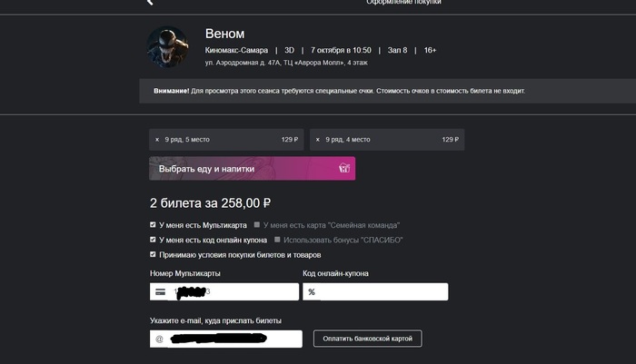Toggle the "Семейная команда" card checkbox
636x364 pixels.
pos(258,224)
